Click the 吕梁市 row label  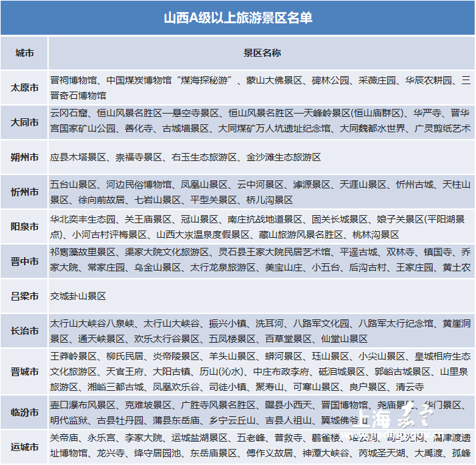(x=24, y=296)
